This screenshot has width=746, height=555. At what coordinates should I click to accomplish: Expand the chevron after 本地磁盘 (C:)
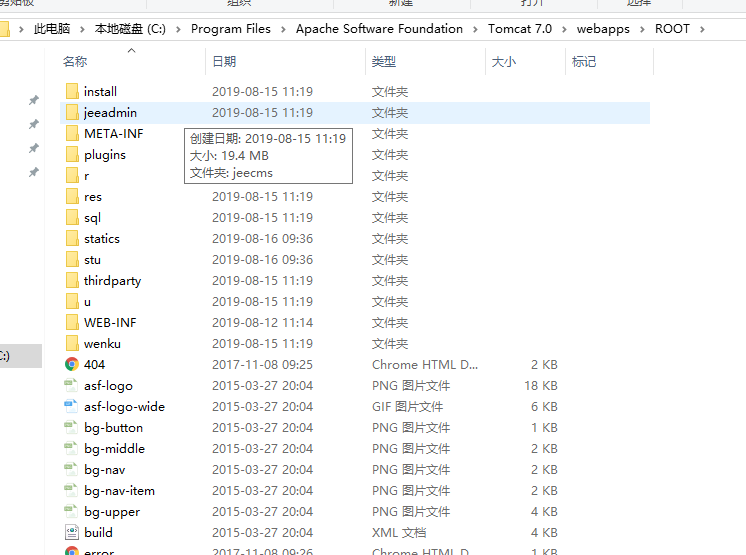tap(178, 29)
